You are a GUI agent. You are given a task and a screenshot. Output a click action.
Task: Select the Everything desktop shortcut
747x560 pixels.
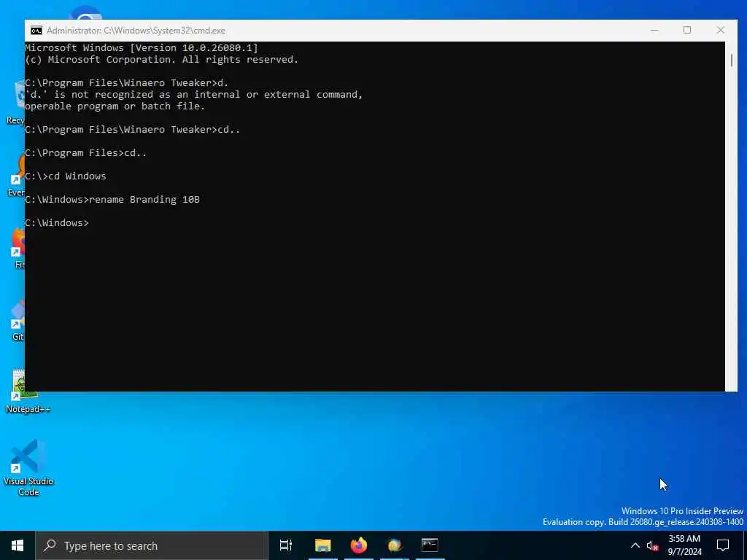coord(16,176)
